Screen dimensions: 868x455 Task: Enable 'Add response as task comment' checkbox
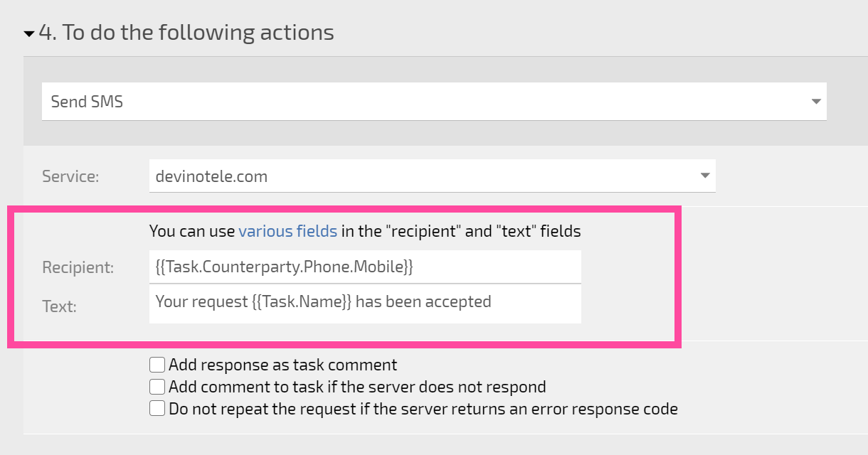[157, 365]
